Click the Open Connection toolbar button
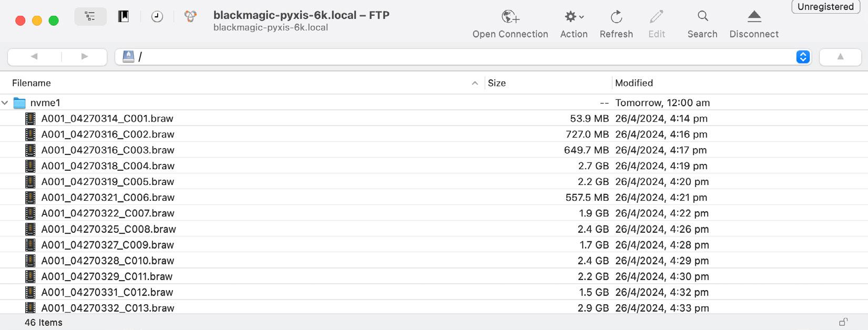868x330 pixels. [510, 25]
